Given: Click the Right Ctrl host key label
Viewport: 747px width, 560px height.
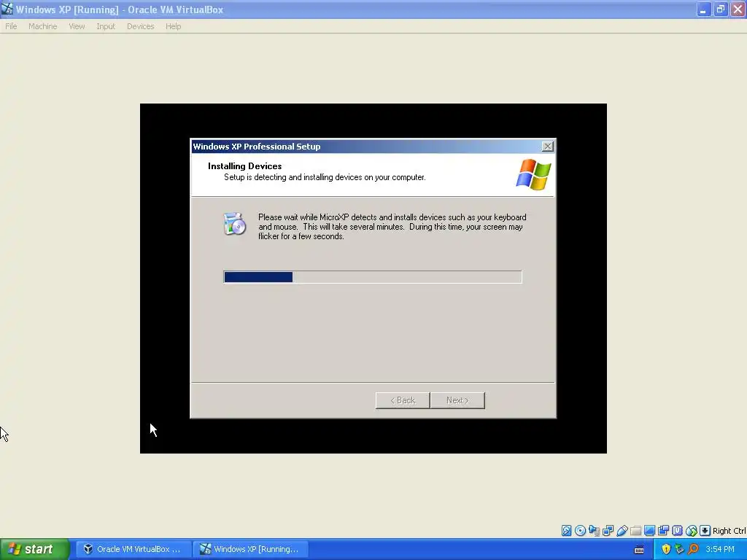Looking at the screenshot, I should [x=729, y=531].
